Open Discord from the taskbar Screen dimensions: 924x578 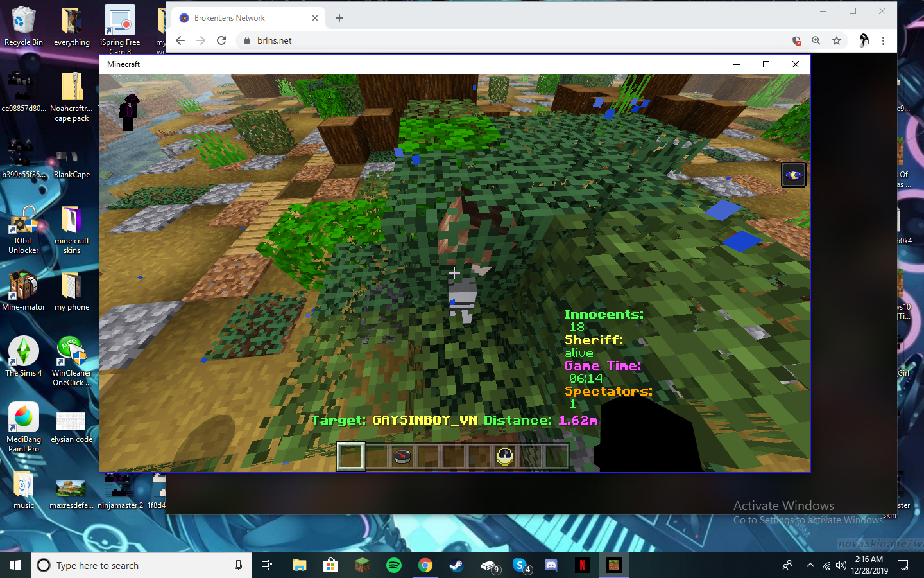coord(551,565)
